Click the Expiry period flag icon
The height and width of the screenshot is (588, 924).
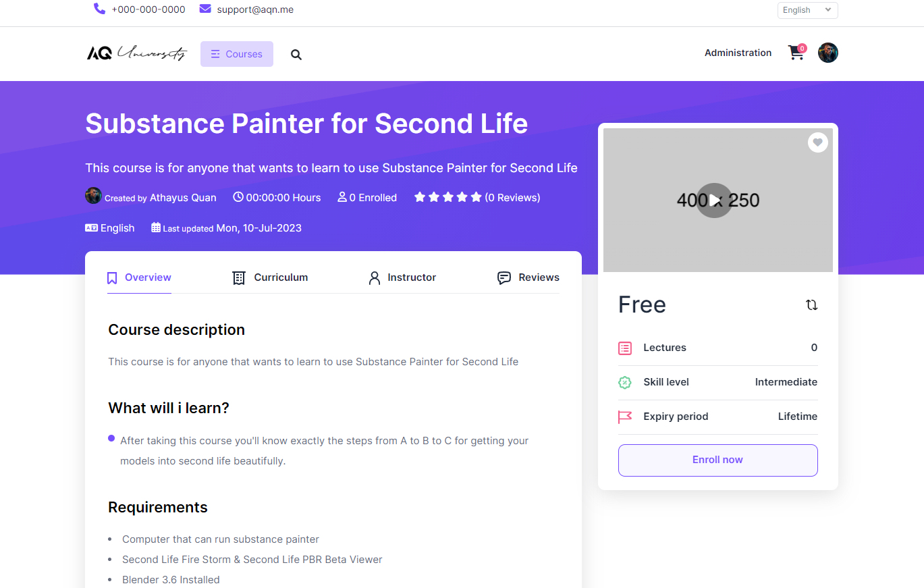pos(625,417)
